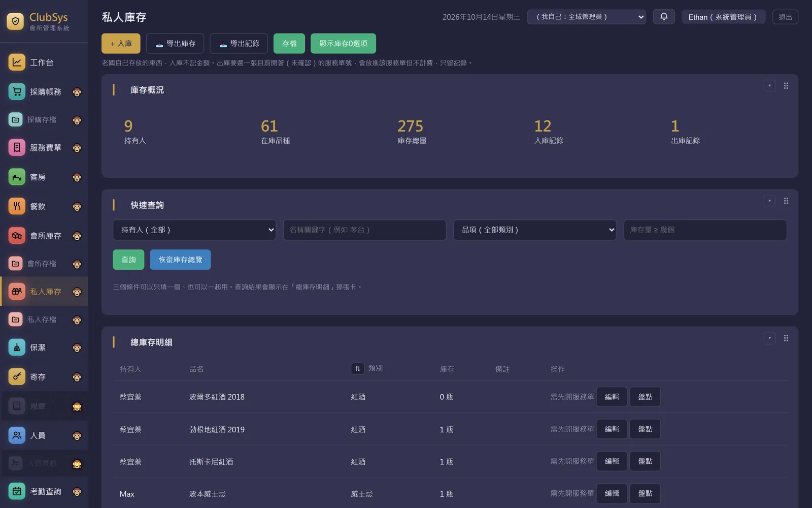Click the 導出庫存 button
812x508 pixels.
(175, 44)
